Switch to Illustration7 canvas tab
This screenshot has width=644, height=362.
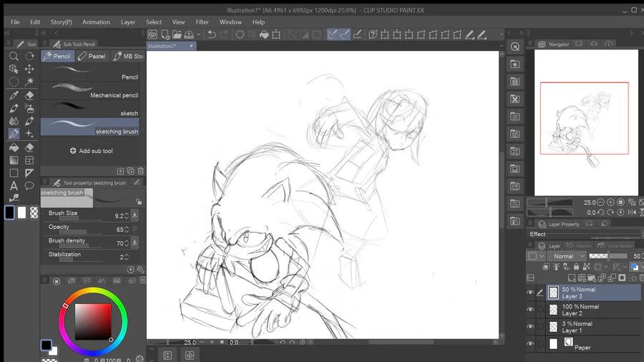[171, 46]
